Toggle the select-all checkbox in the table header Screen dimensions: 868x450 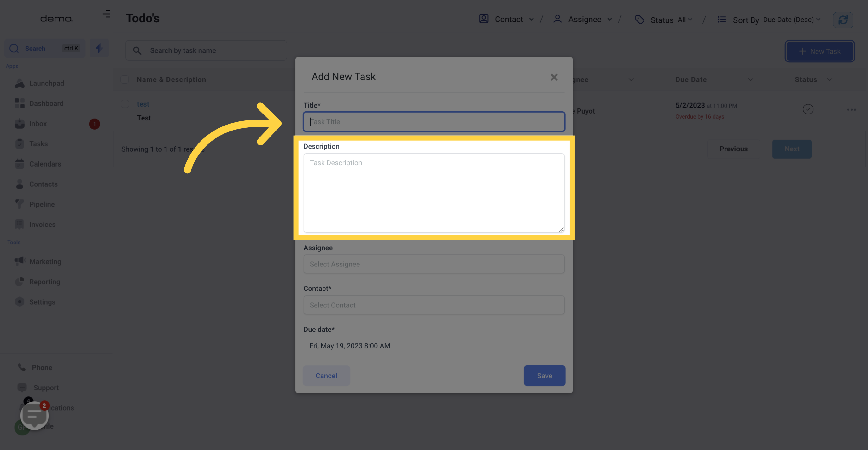tap(125, 79)
